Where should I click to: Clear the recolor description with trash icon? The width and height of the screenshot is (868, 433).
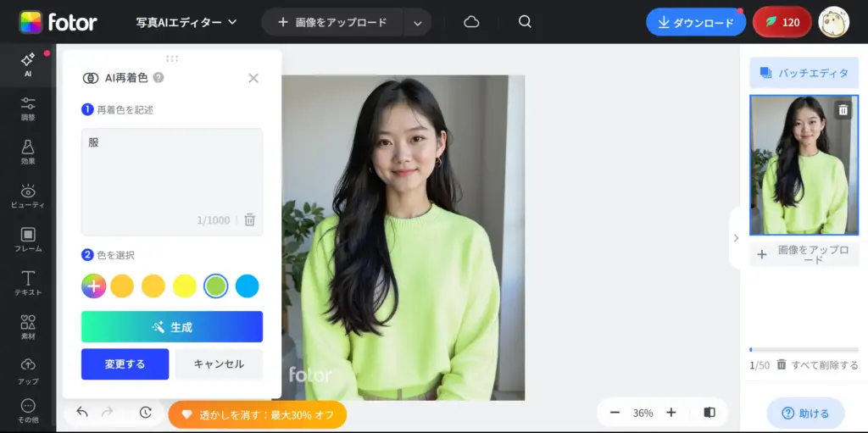point(250,219)
